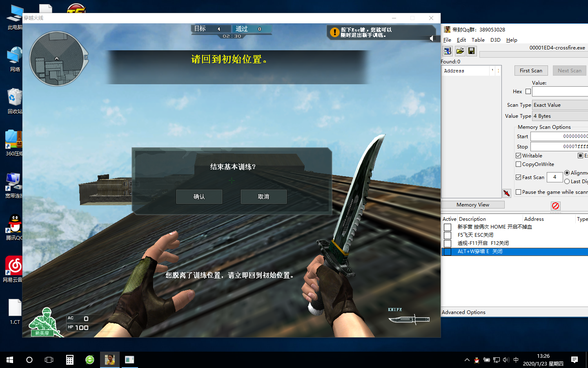Click the red add-address arrow icon

click(507, 193)
